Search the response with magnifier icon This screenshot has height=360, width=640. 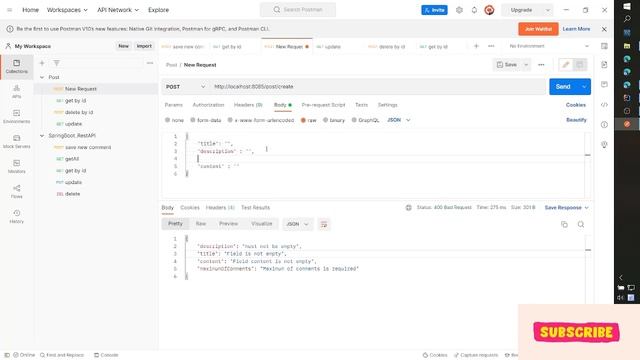coord(581,224)
